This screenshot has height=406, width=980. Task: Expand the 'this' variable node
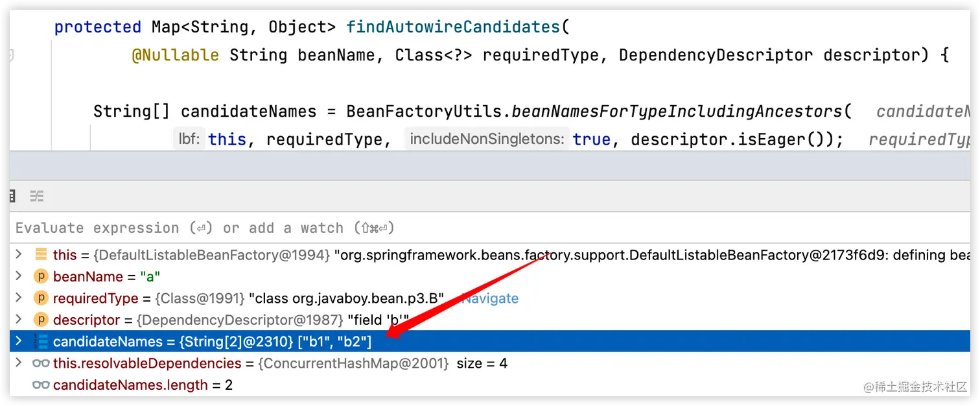[x=19, y=255]
